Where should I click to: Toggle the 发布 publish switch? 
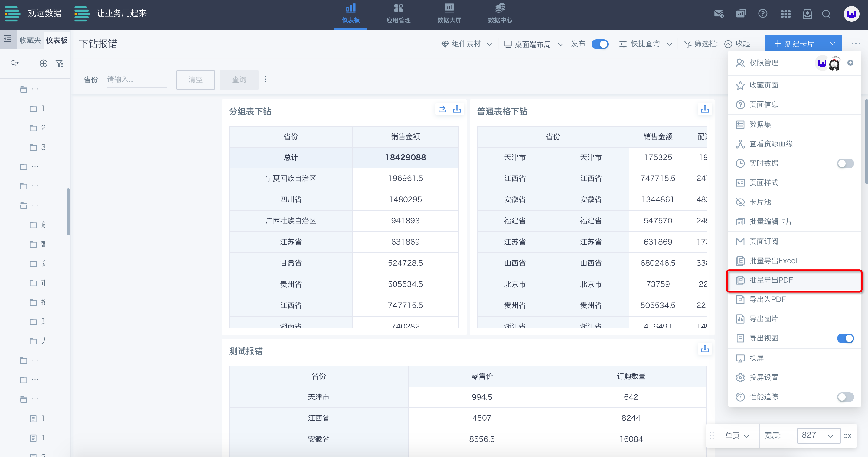600,44
